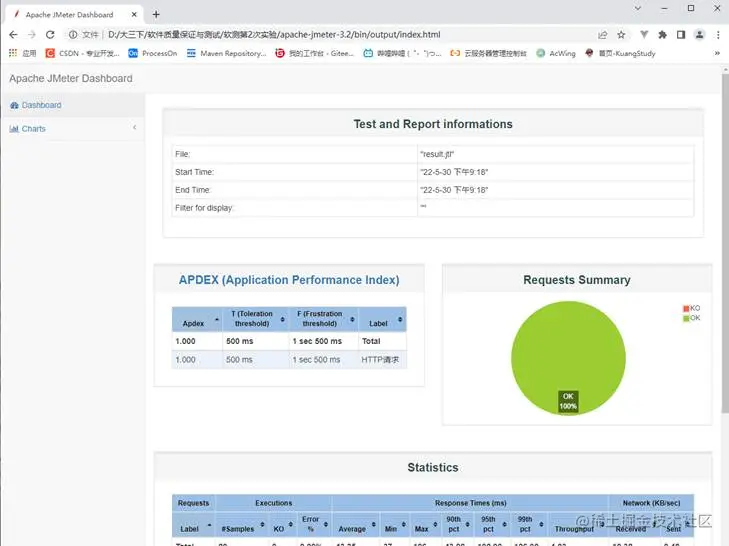Click the address bar URL
This screenshot has width=729, height=546.
pos(274,35)
